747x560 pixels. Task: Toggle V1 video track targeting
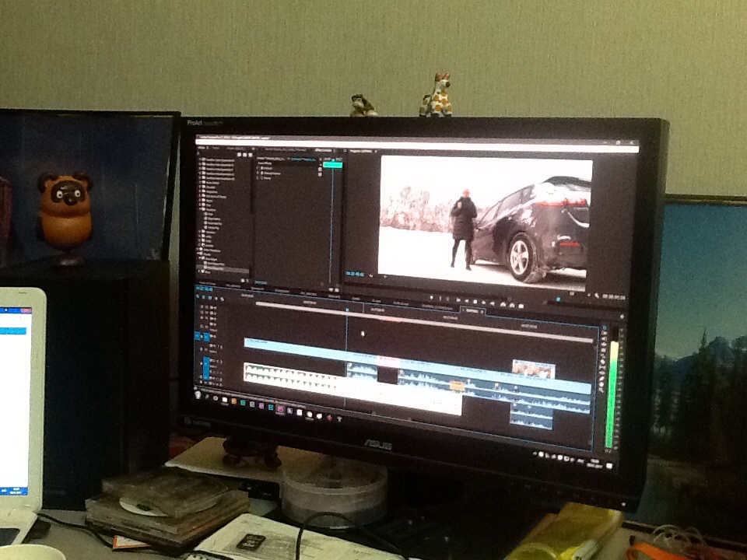(208, 337)
